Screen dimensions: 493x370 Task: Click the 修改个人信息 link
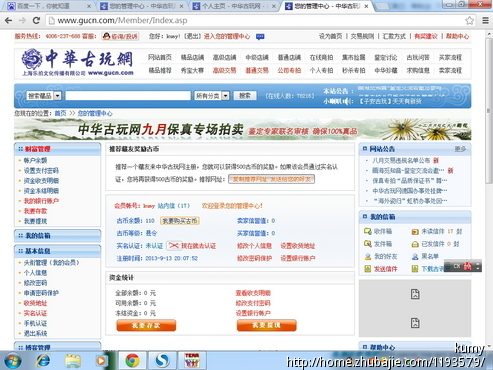pos(254,246)
